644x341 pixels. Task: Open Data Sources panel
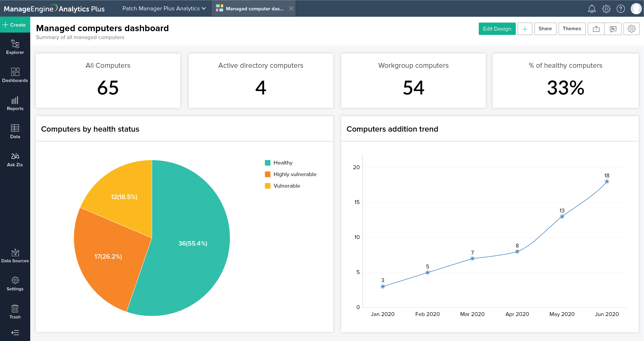point(15,255)
